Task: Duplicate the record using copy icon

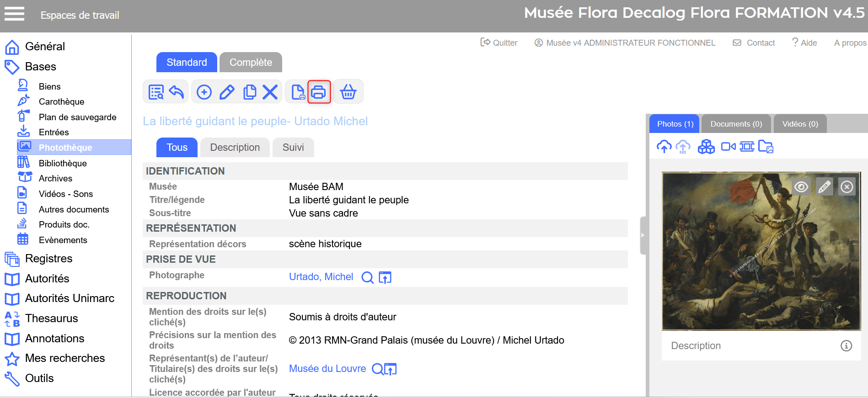Action: [249, 92]
